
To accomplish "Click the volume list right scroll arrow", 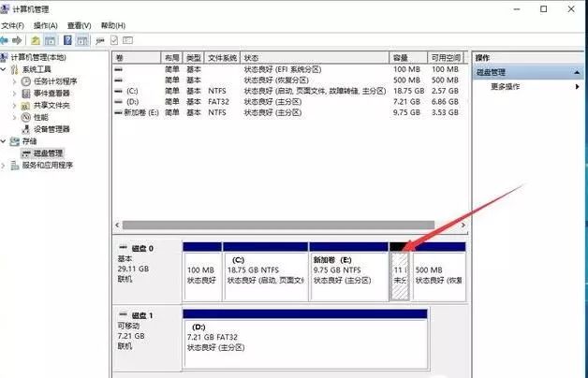I will coord(463,225).
